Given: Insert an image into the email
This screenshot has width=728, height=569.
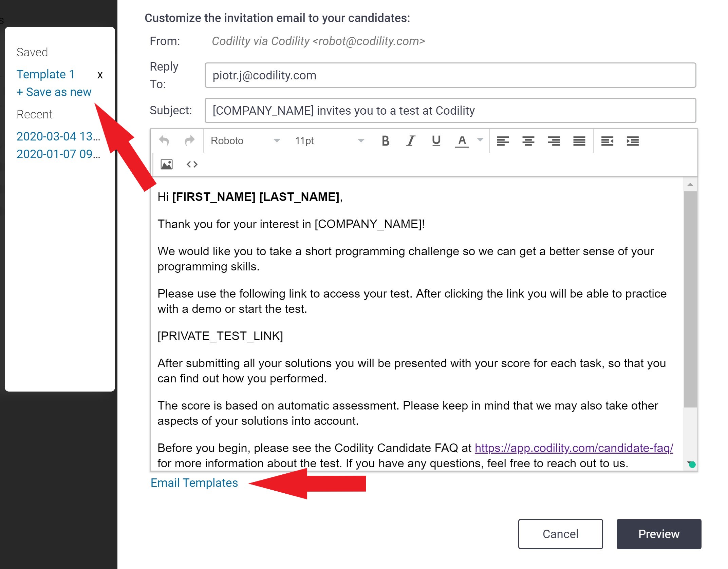Looking at the screenshot, I should tap(166, 165).
